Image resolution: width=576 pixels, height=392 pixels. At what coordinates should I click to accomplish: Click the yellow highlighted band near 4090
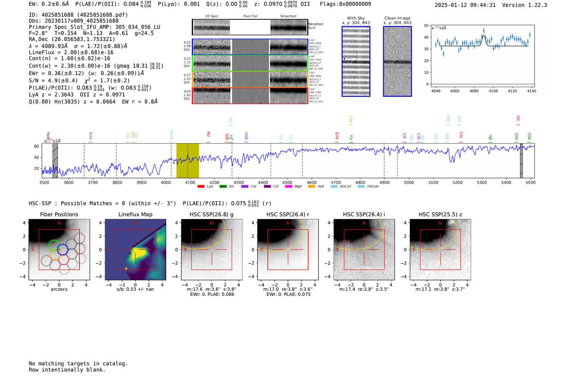(188, 160)
